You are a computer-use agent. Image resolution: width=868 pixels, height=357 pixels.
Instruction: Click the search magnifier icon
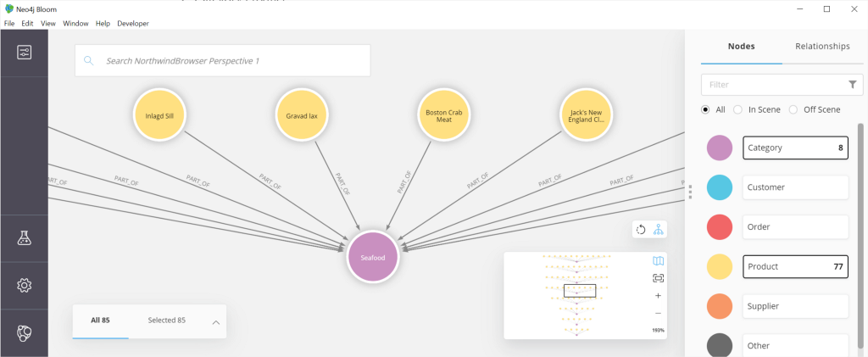click(x=88, y=60)
